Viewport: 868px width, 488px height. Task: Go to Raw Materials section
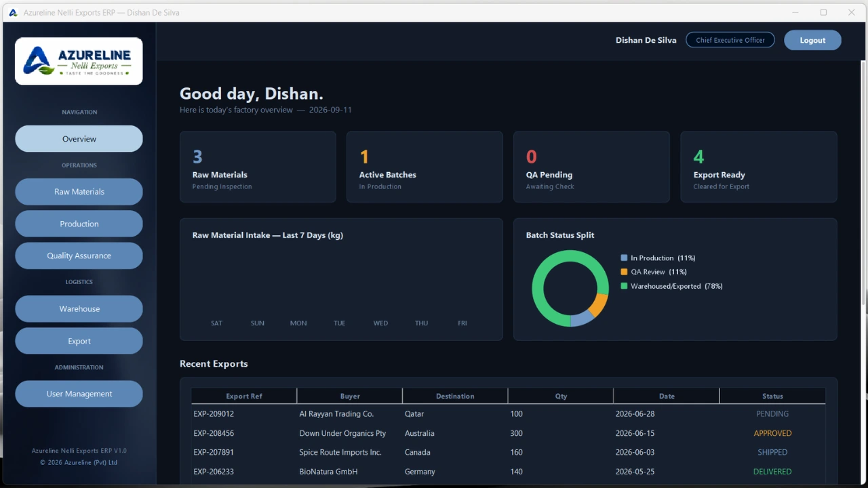click(79, 192)
